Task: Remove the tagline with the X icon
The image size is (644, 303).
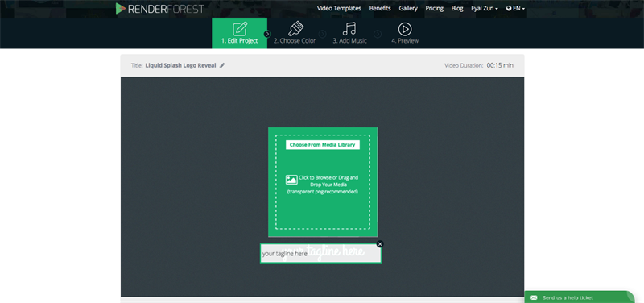Action: coord(380,244)
